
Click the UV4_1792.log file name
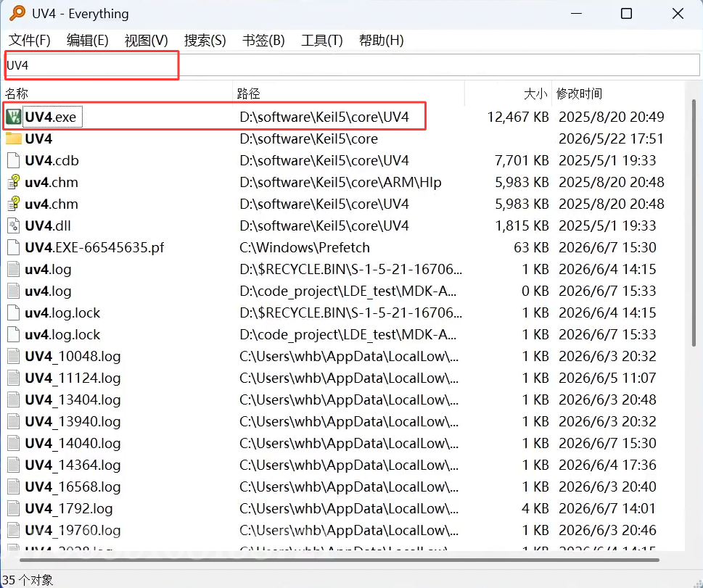point(69,508)
